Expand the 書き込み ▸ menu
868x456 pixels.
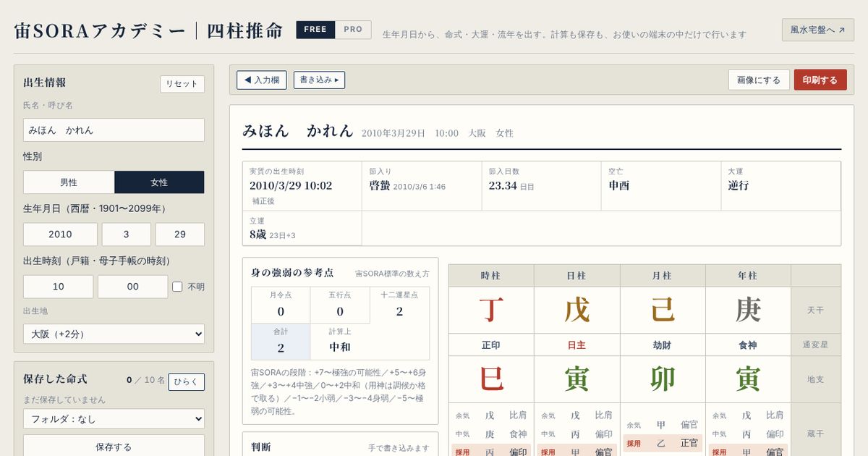(x=319, y=80)
